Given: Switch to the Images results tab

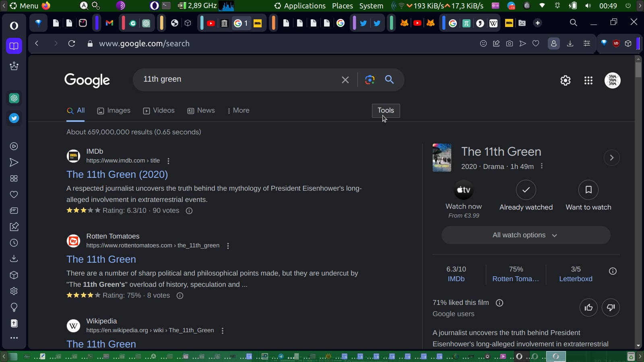Looking at the screenshot, I should [114, 111].
